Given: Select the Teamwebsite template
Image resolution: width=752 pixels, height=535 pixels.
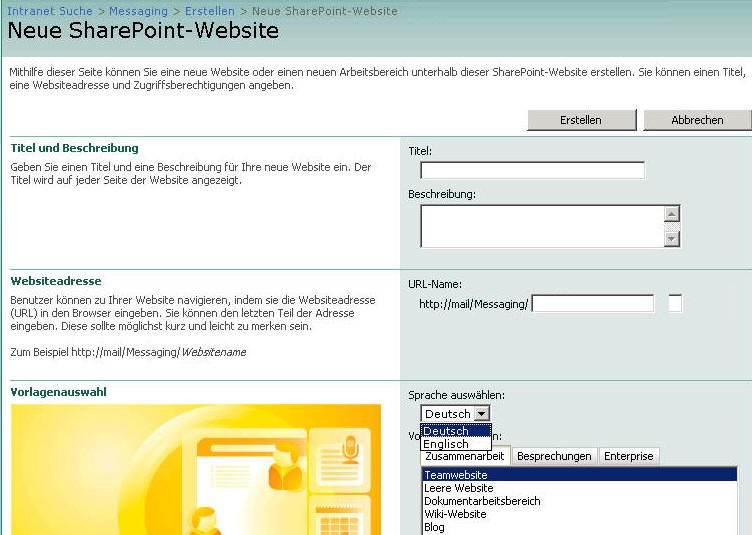Looking at the screenshot, I should point(579,475).
